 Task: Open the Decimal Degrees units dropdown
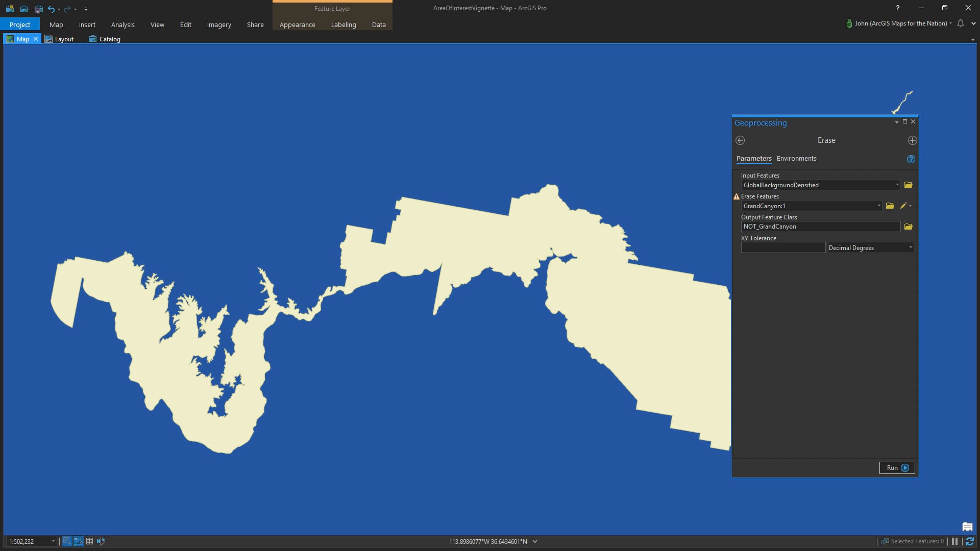coord(910,247)
